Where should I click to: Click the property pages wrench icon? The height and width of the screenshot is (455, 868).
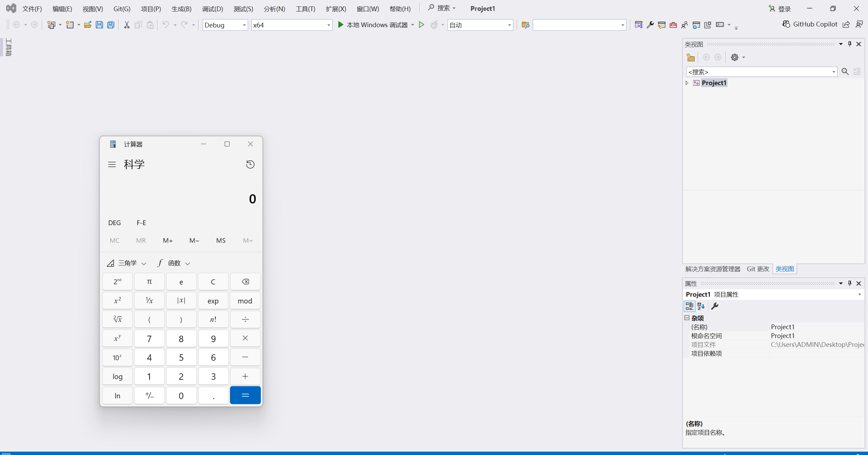(x=715, y=306)
